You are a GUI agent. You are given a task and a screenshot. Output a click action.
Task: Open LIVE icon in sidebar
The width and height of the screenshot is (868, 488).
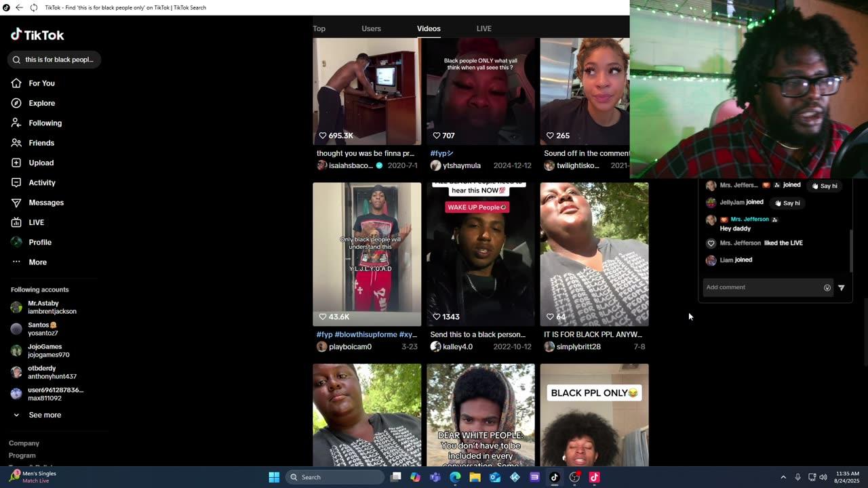[x=16, y=222]
